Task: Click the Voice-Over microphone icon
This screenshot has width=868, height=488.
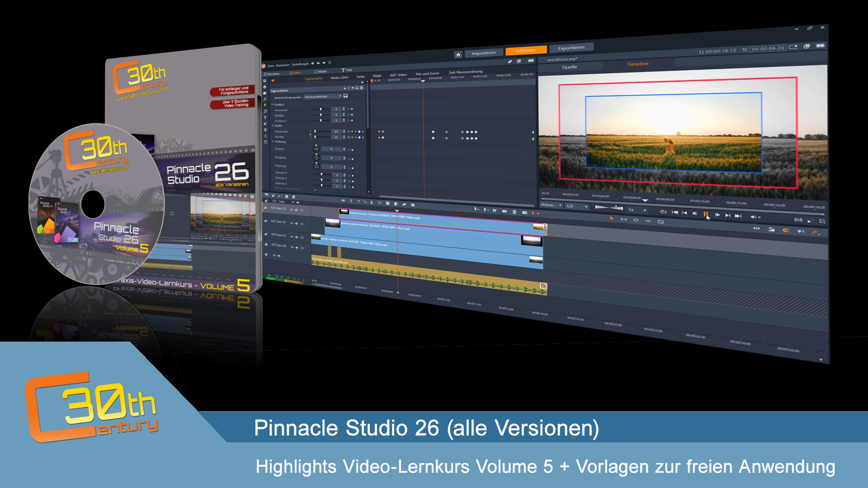Action: 372,202
